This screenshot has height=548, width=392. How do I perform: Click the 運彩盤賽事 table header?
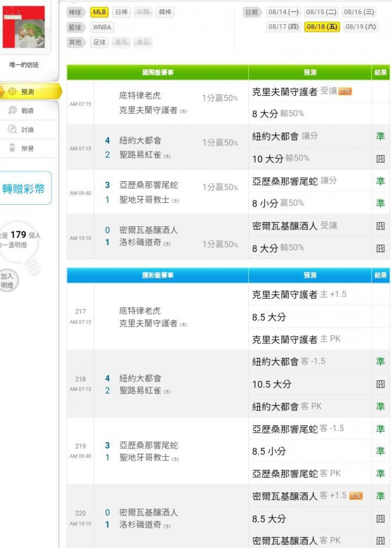click(x=158, y=275)
